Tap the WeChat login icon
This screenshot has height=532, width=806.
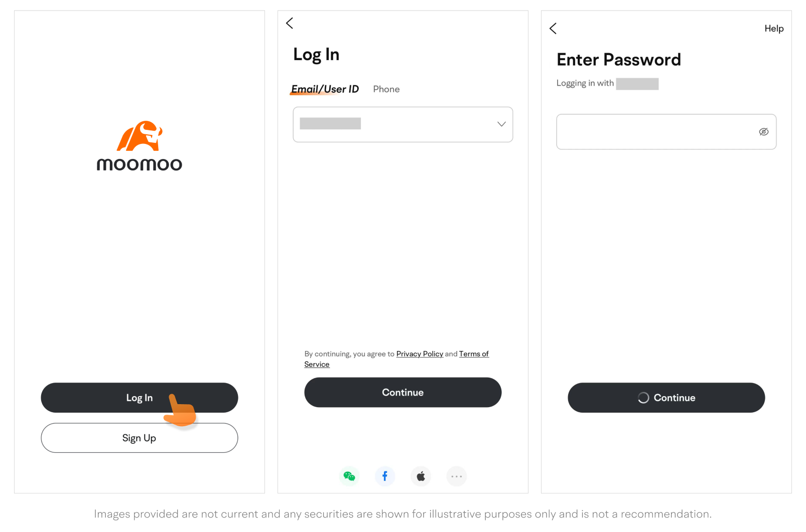pyautogui.click(x=349, y=476)
